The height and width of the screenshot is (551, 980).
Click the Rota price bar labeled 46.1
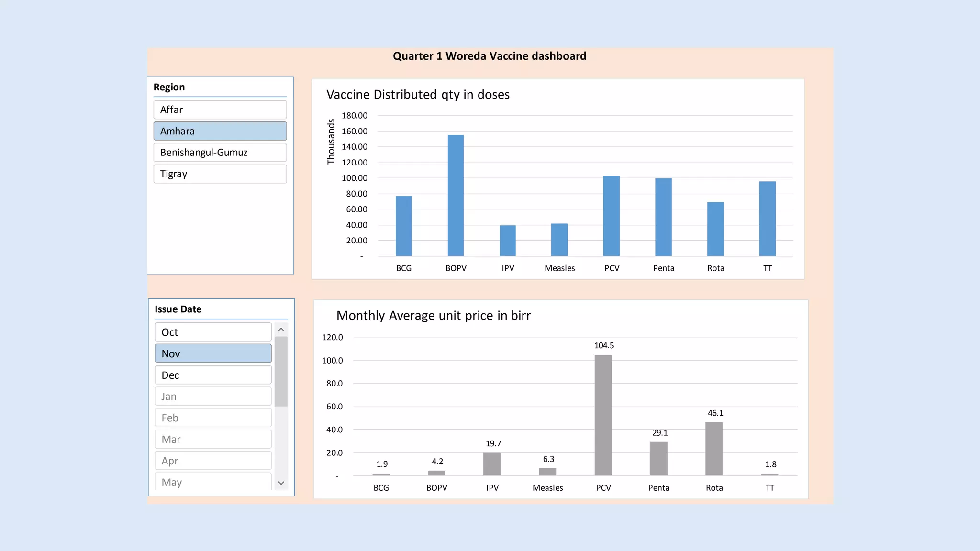pyautogui.click(x=714, y=449)
